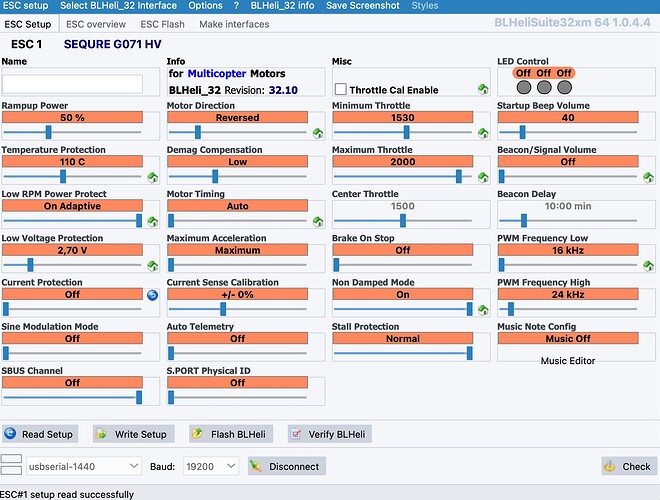Click the reset-to-default icon next to Throttle Cal Enable
This screenshot has width=660, height=500.
tap(483, 89)
